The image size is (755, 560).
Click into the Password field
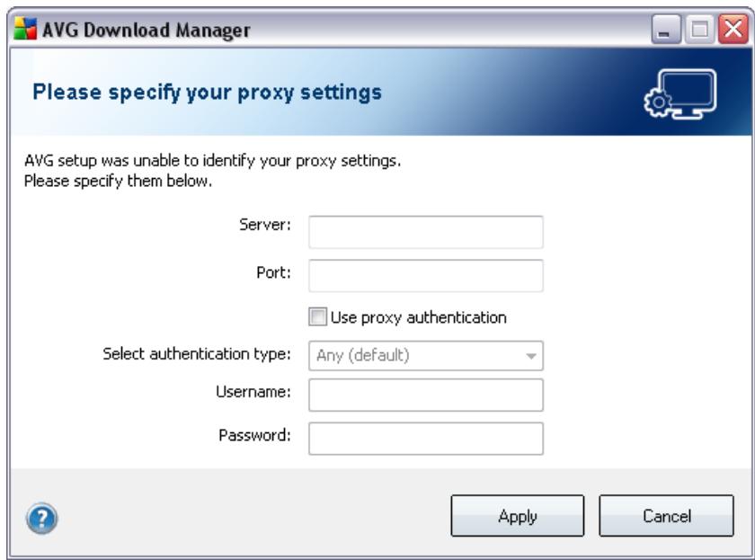[x=426, y=438]
